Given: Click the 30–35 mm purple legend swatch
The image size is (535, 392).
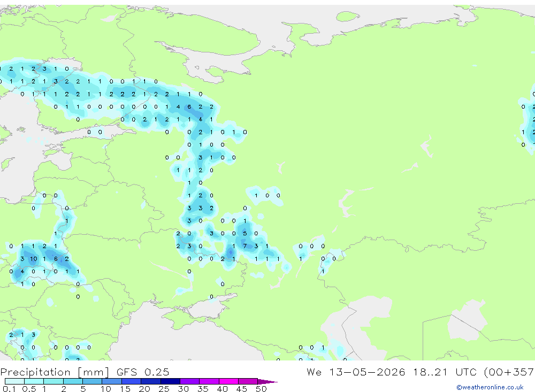Looking at the screenshot, I should (x=189, y=381).
